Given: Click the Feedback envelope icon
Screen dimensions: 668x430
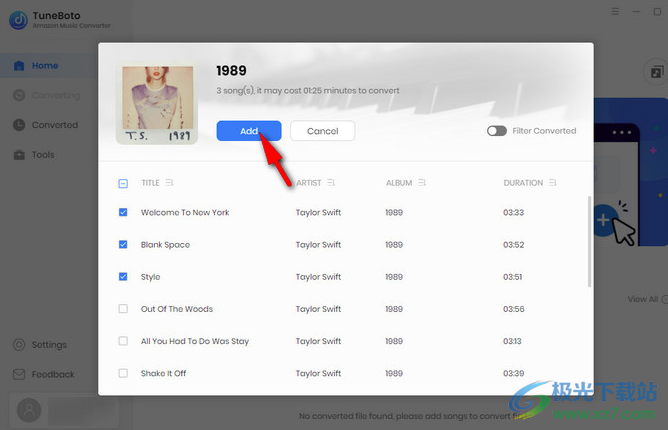Looking at the screenshot, I should coord(19,374).
